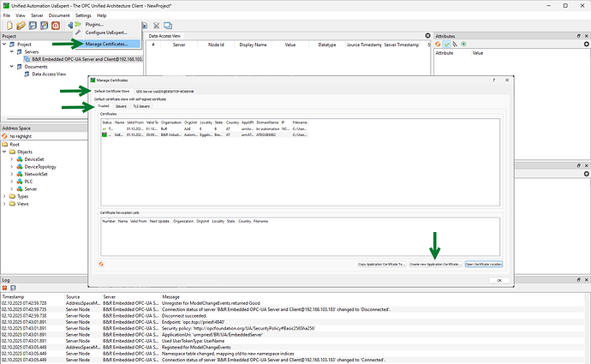Select Data Access View in Project tree
Screen dimensions: 591x364
click(49, 75)
